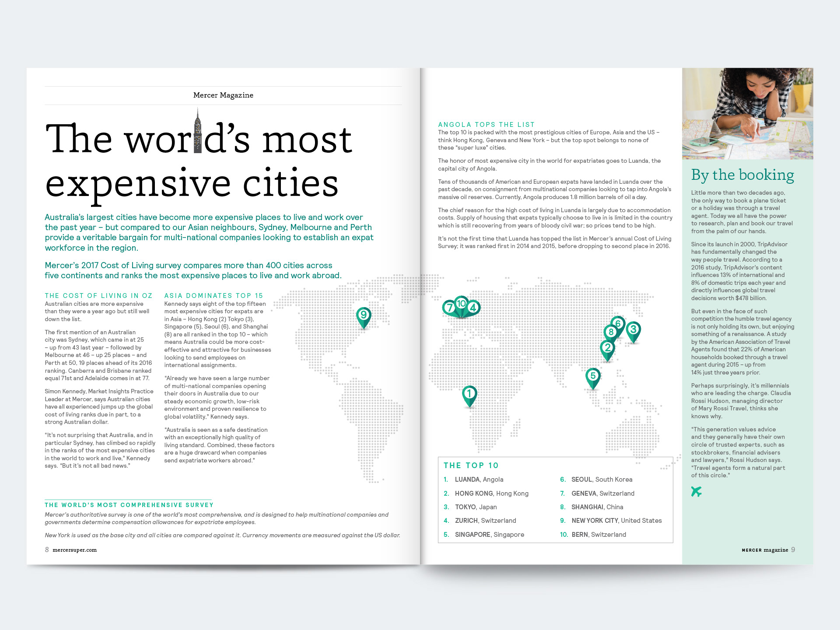Click map pin number 3 over Japan

(x=633, y=330)
